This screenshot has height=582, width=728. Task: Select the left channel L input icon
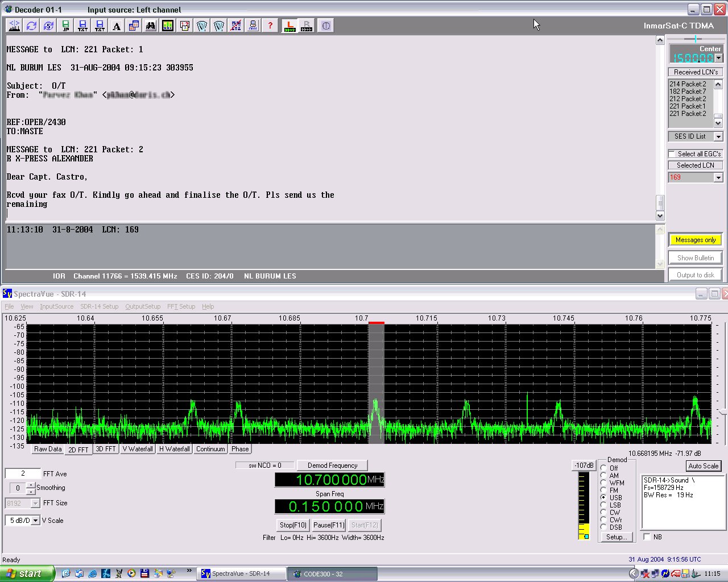click(289, 26)
